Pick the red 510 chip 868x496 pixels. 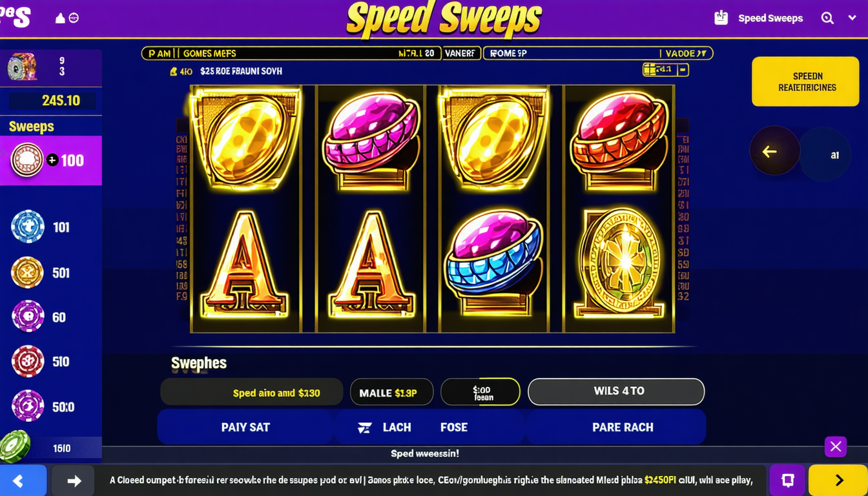[28, 362]
